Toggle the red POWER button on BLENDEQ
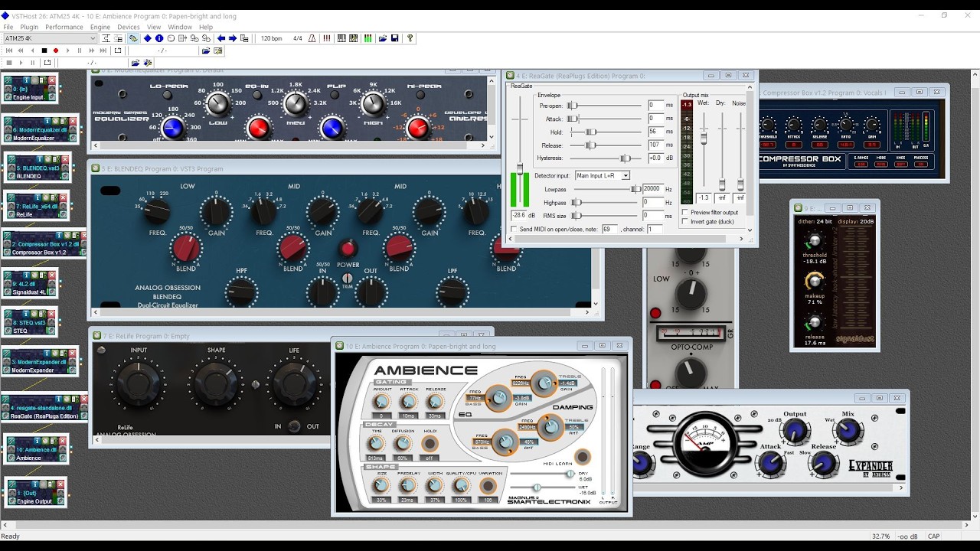Screen dimensions: 980x551 pyautogui.click(x=348, y=248)
